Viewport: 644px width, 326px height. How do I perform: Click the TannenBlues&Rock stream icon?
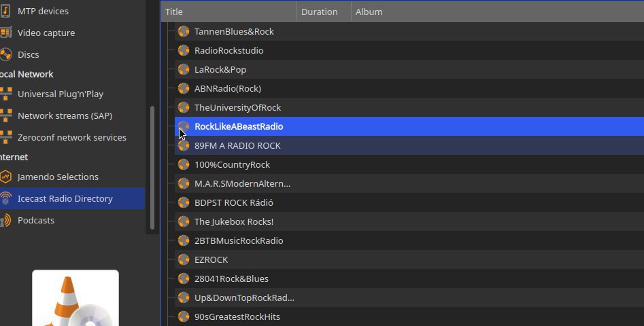[184, 31]
